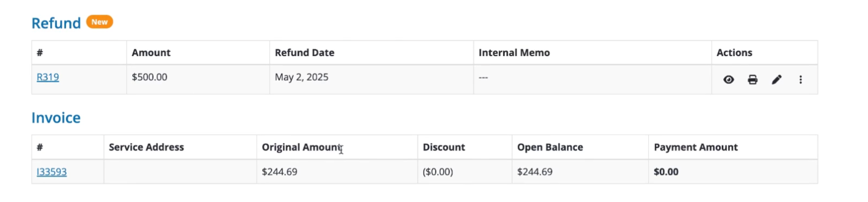Image resolution: width=868 pixels, height=202 pixels.
Task: Select the Refund section heading
Action: 56,23
